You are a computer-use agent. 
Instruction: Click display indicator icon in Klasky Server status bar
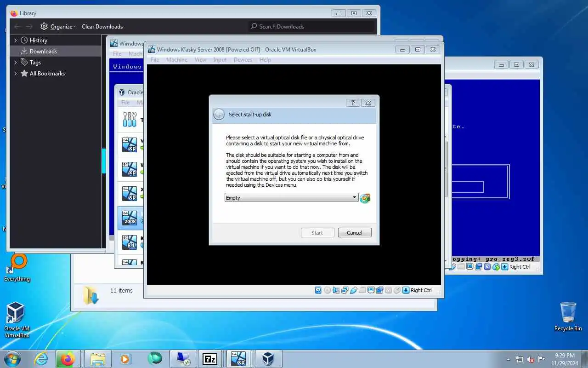pyautogui.click(x=371, y=290)
